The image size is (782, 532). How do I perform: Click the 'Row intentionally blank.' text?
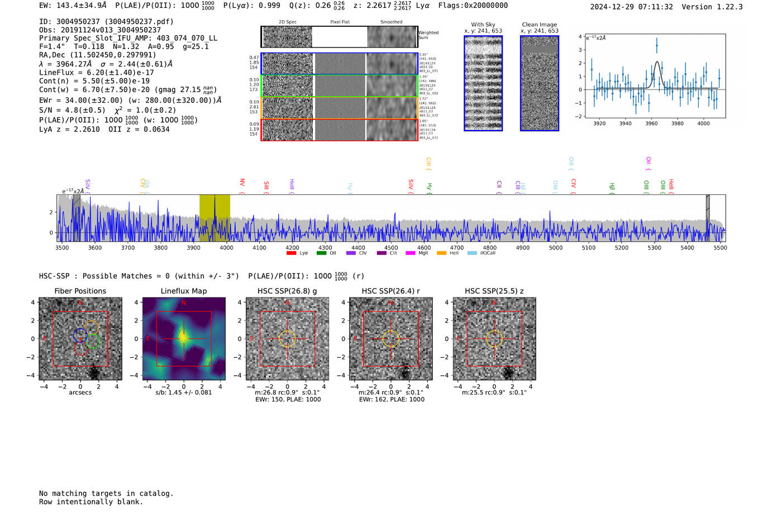coord(91,502)
